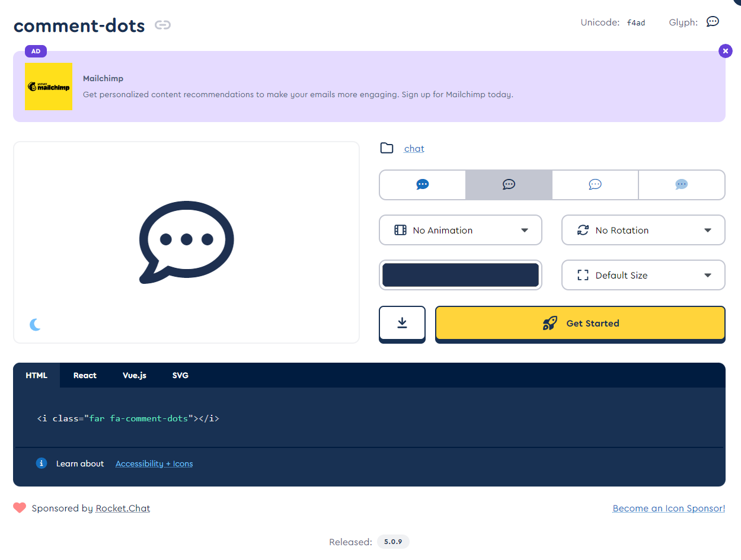Click the film icon in animation selector
Viewport: 741px width, 560px height.
pyautogui.click(x=400, y=230)
